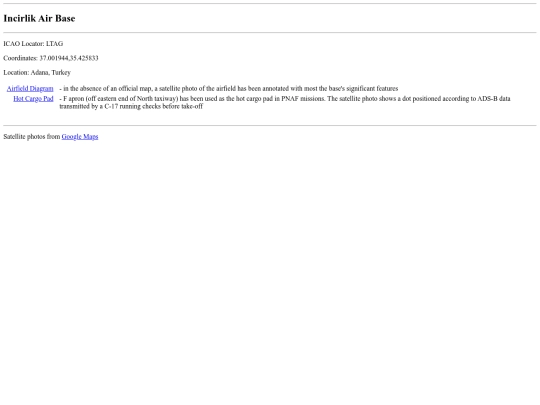Click the ICAO Locator label text
Viewport: 540px width, 405px height.
[24, 44]
